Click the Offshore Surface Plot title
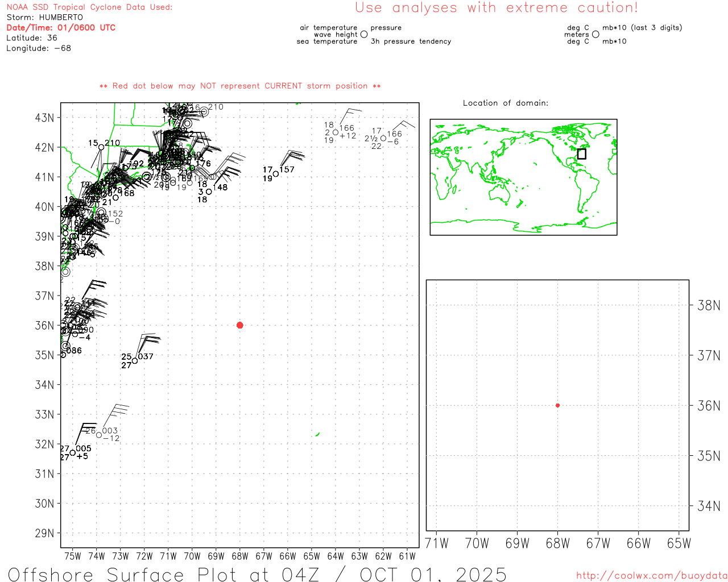The height and width of the screenshot is (582, 728). coord(257,573)
